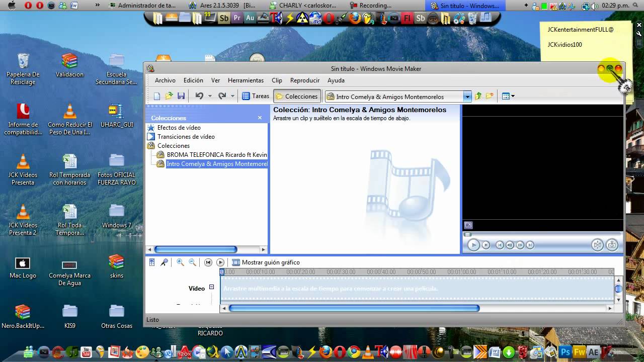The height and width of the screenshot is (362, 644).
Task: Close the Colecciones side panel
Action: coord(260,118)
